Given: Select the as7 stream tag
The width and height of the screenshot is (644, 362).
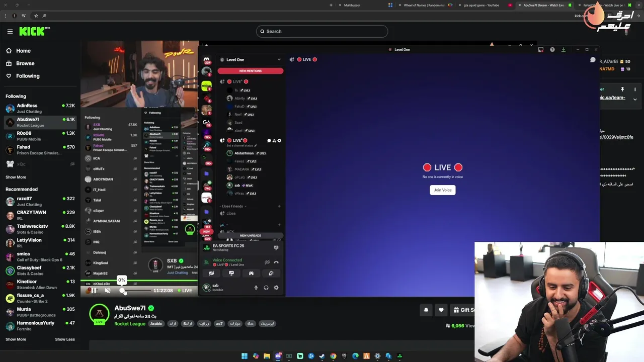Looking at the screenshot, I should [x=219, y=324].
